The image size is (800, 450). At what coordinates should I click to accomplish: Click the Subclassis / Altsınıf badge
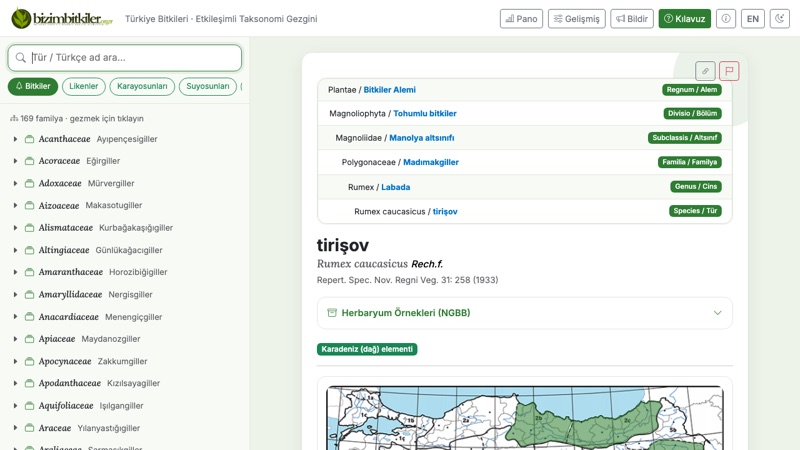click(x=685, y=138)
